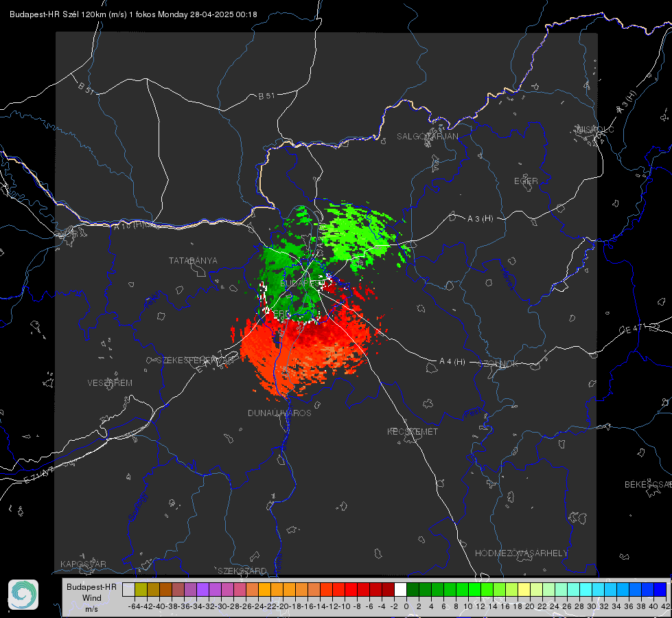This screenshot has height=618, width=672.
Task: Click the white legend swatch between -2 and 0
Action: [400, 590]
